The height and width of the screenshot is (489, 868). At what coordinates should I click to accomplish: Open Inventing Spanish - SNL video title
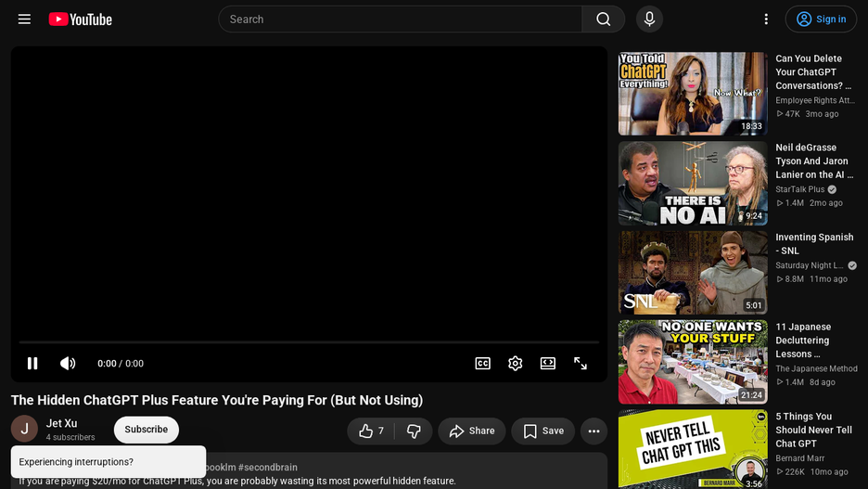pos(814,244)
